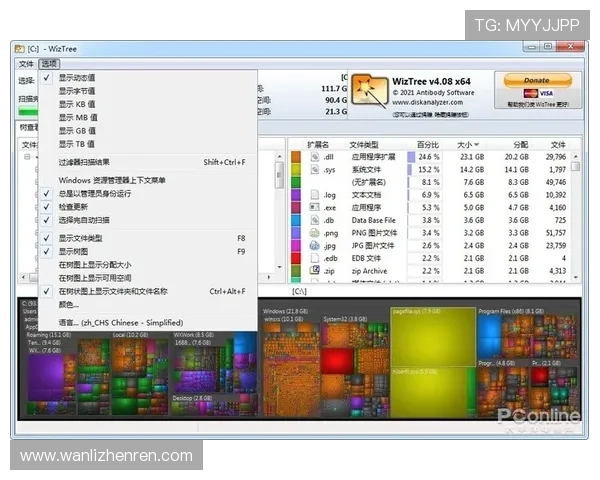The image size is (600, 480).
Task: Click the .dll file type icon
Action: [x=315, y=157]
